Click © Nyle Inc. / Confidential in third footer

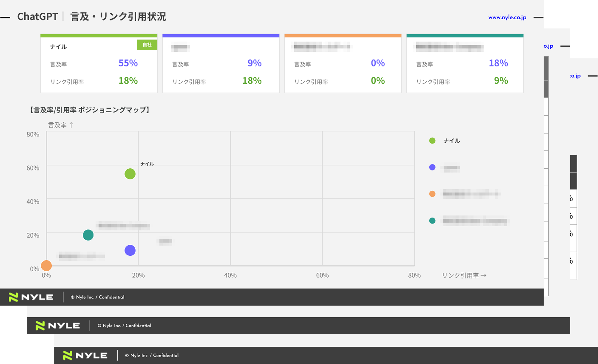click(x=152, y=356)
